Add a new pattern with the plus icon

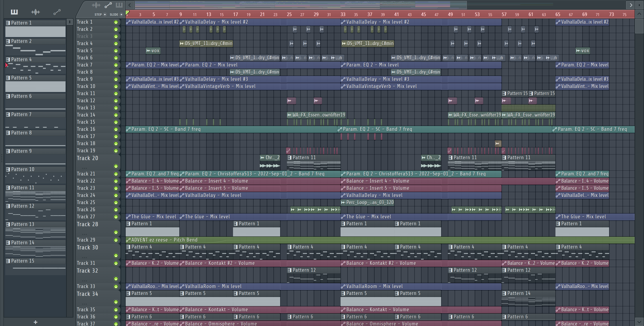coord(36,322)
